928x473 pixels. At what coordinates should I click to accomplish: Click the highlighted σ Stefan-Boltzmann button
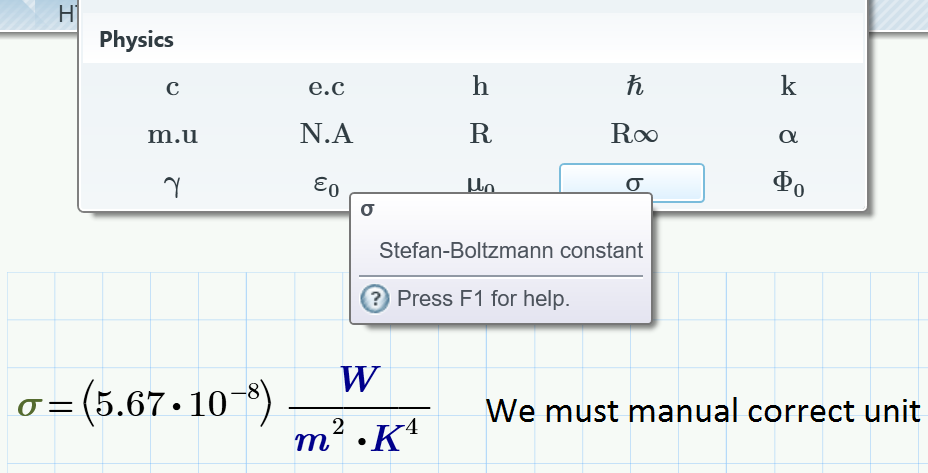[x=632, y=182]
